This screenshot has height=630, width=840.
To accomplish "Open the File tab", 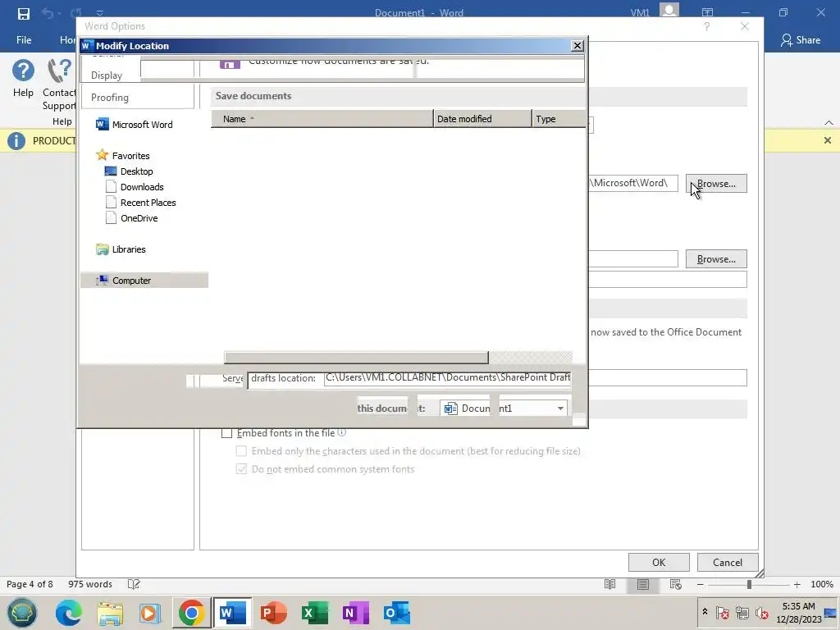I will pyautogui.click(x=24, y=40).
